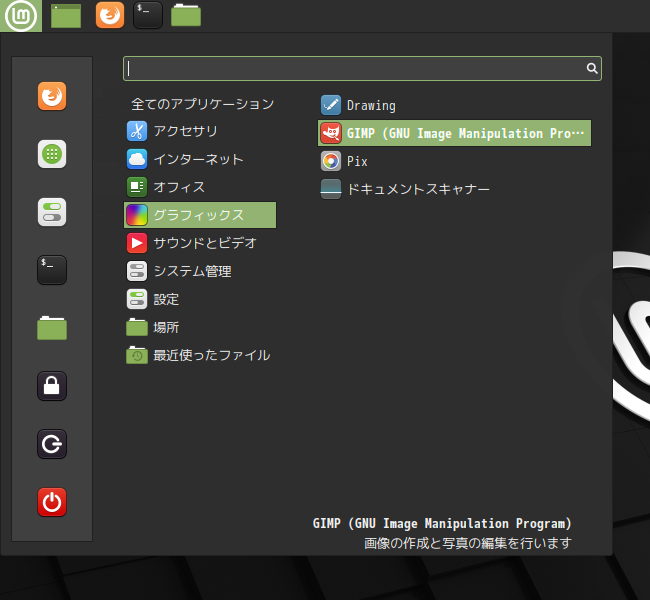650x600 pixels.
Task: Click the clock folder icon beside 最近使ったファイル
Action: (x=137, y=355)
